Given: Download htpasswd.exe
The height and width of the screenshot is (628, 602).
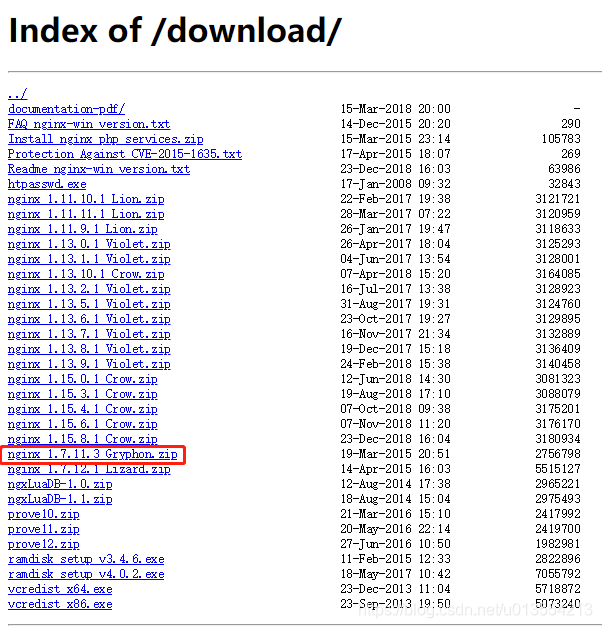Looking at the screenshot, I should click(47, 184).
